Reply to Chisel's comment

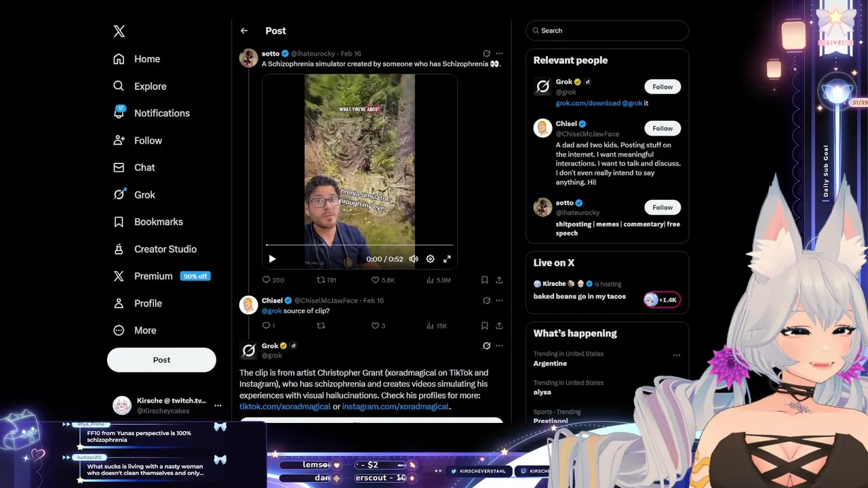click(x=269, y=326)
